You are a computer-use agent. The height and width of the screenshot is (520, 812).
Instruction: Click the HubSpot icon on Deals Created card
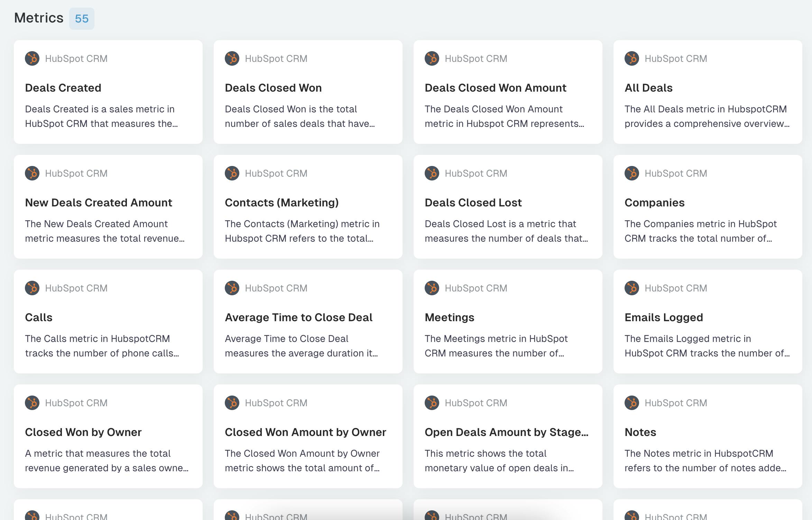click(32, 58)
